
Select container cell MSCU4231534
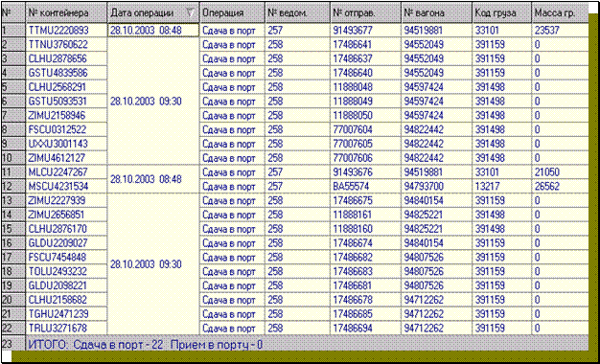point(66,186)
